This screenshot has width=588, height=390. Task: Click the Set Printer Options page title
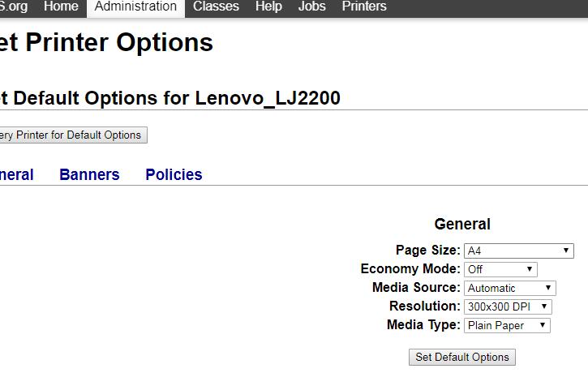click(106, 42)
